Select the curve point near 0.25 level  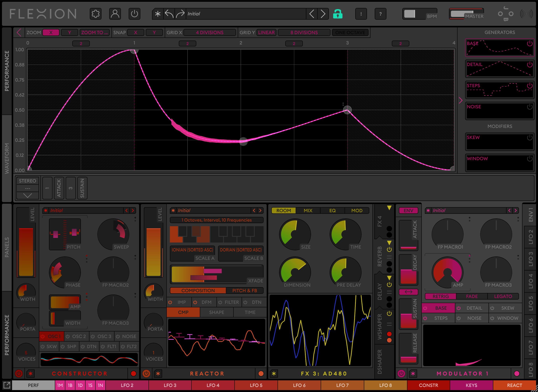point(243,141)
